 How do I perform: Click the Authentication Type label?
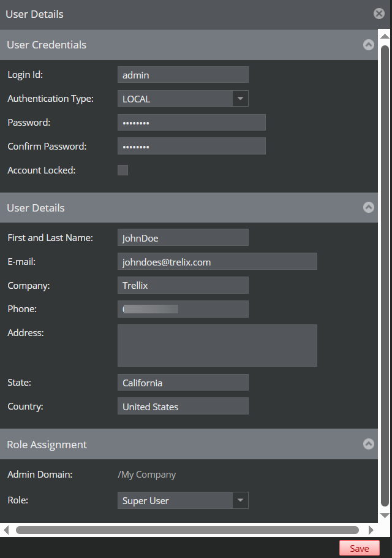tap(50, 99)
